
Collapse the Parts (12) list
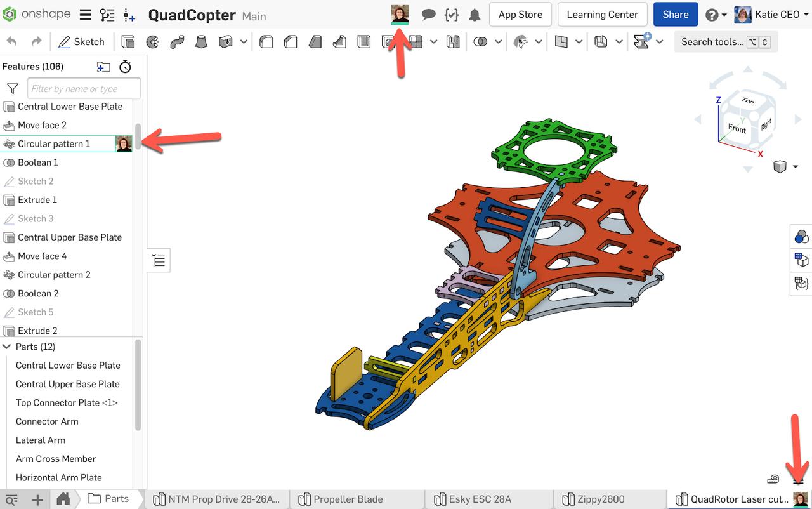point(8,347)
